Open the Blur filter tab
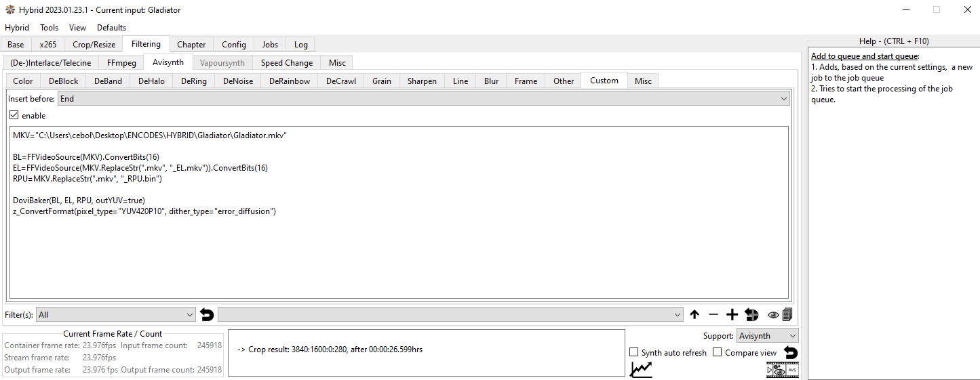Image resolution: width=980 pixels, height=380 pixels. point(491,81)
